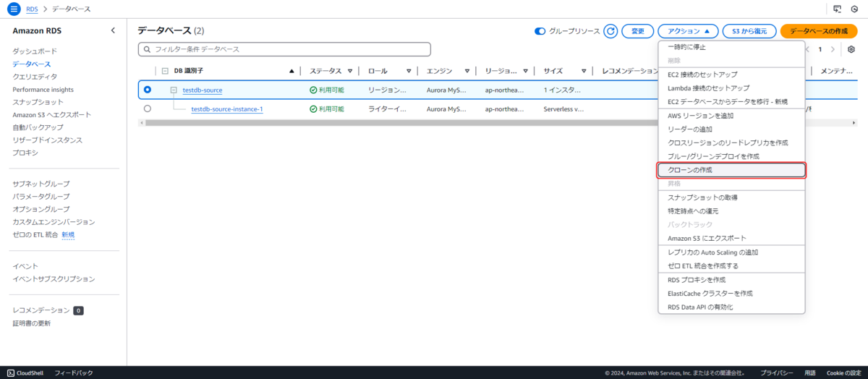This screenshot has width=868, height=379.
Task: Open Reserved instances in sidebar
Action: [x=47, y=140]
